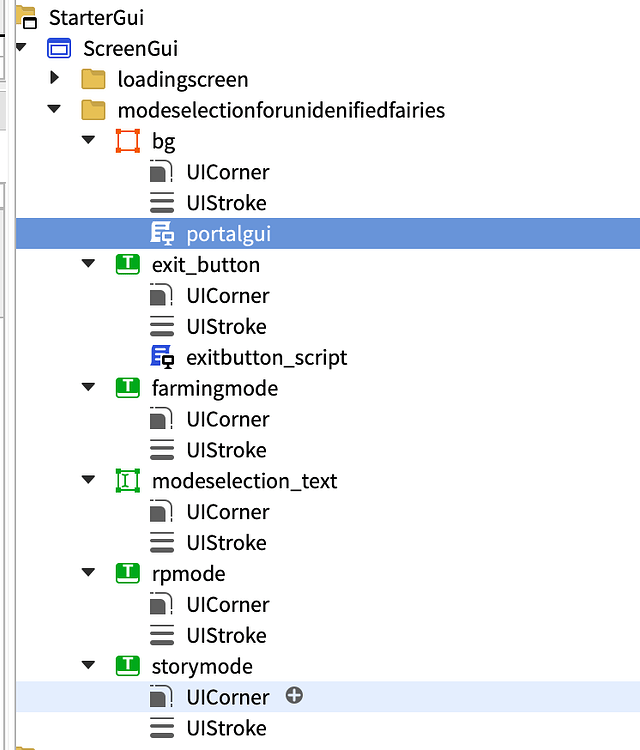Collapse the modeselection_text node
Image resolution: width=640 pixels, height=750 pixels.
88,479
